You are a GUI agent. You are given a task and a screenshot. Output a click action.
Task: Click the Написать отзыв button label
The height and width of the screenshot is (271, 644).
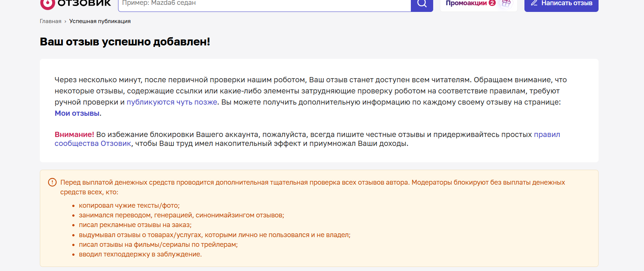pos(567,3)
